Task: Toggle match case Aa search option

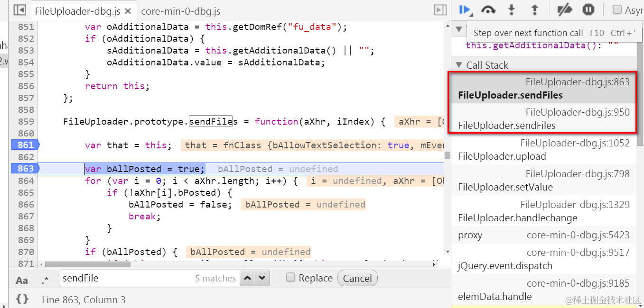Action: [x=22, y=280]
